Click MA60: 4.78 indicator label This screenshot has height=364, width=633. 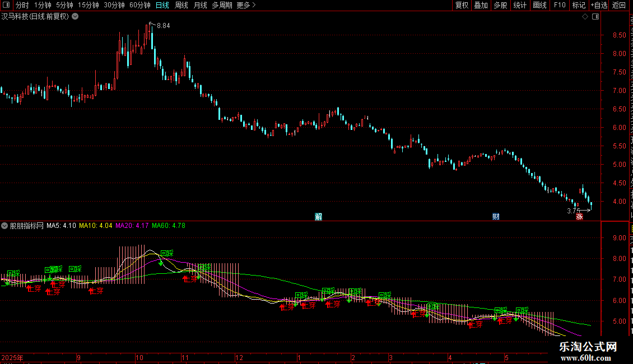(169, 226)
